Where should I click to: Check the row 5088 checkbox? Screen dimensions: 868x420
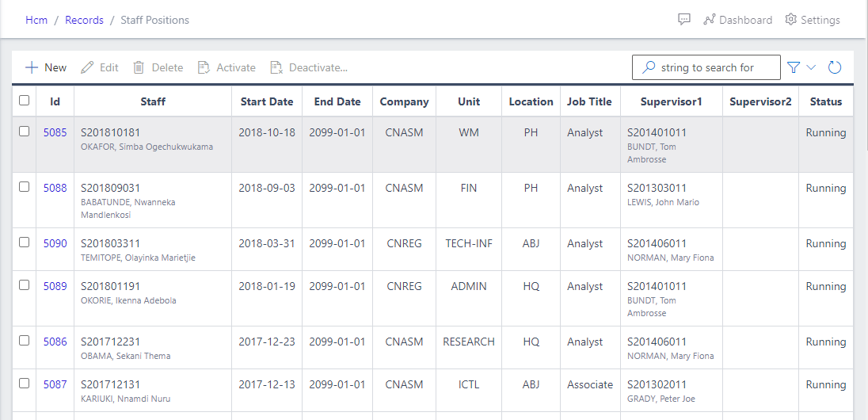(24, 187)
